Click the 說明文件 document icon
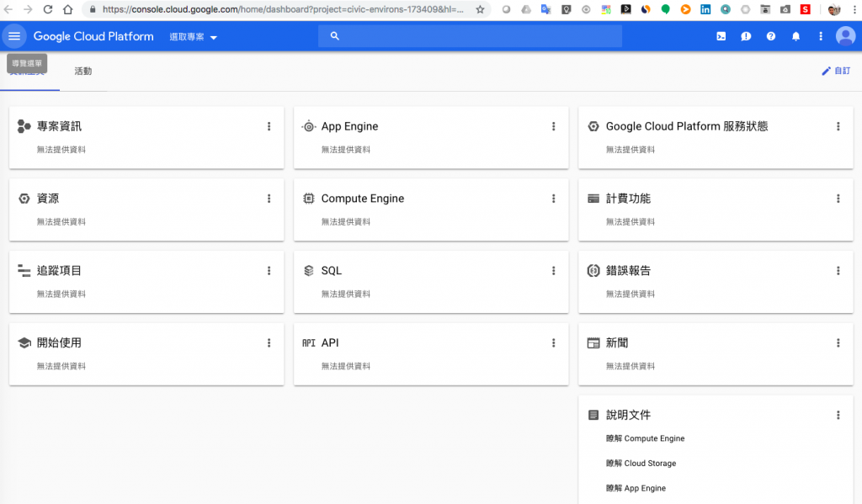This screenshot has width=862, height=504. coord(593,415)
